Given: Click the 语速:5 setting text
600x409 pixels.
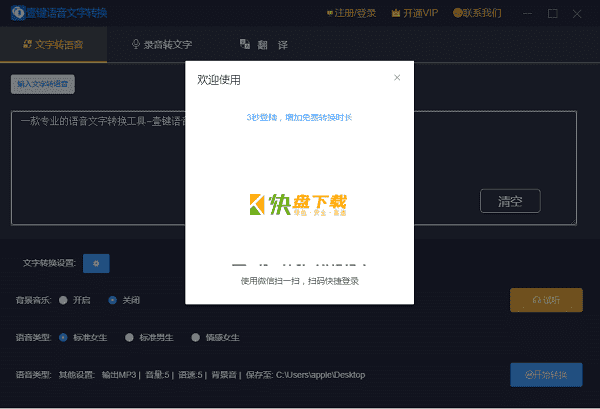Looking at the screenshot, I should [x=191, y=375].
